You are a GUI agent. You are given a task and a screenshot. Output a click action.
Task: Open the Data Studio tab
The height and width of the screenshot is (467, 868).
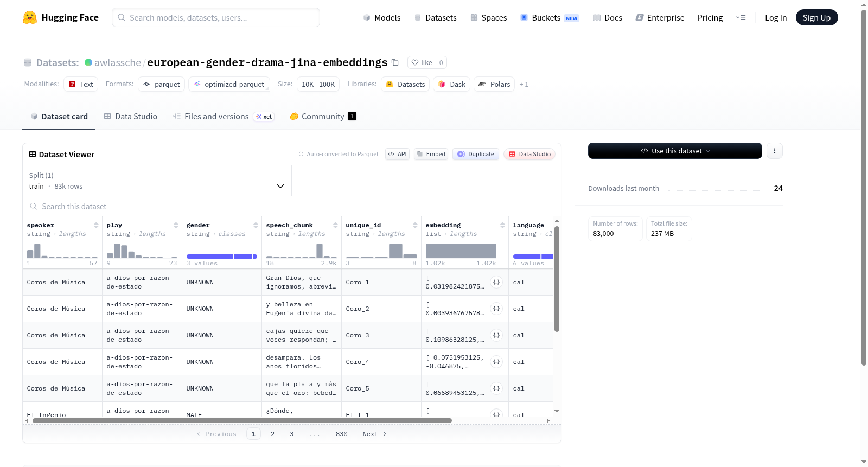pos(131,116)
